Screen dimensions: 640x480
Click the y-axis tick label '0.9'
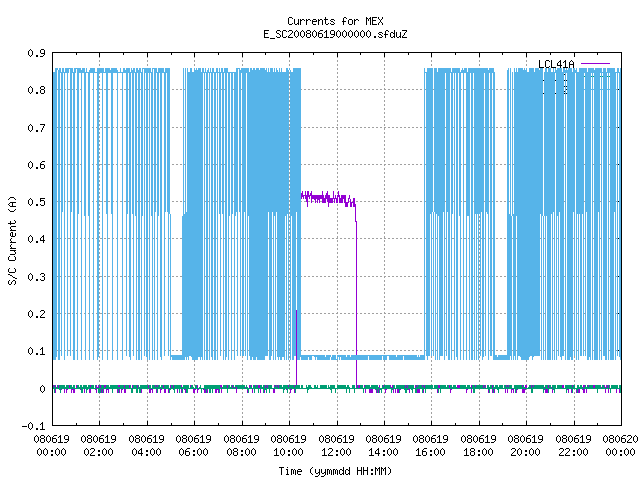[x=36, y=53]
